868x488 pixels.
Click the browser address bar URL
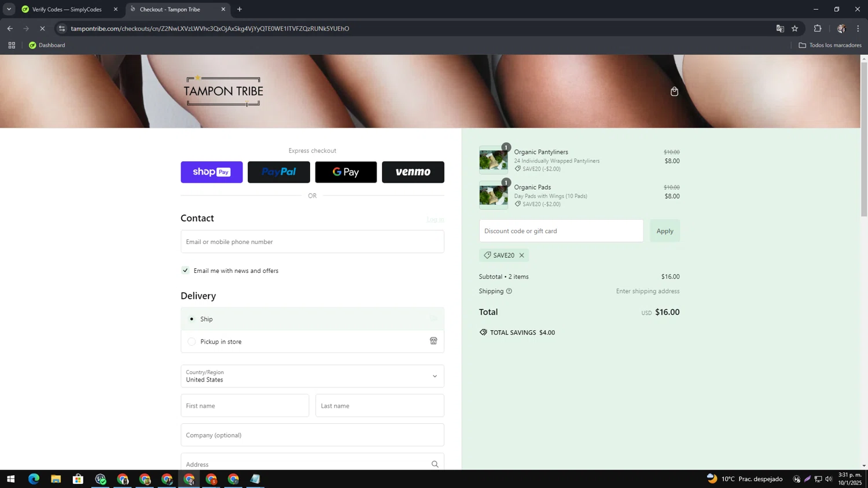tap(210, 28)
